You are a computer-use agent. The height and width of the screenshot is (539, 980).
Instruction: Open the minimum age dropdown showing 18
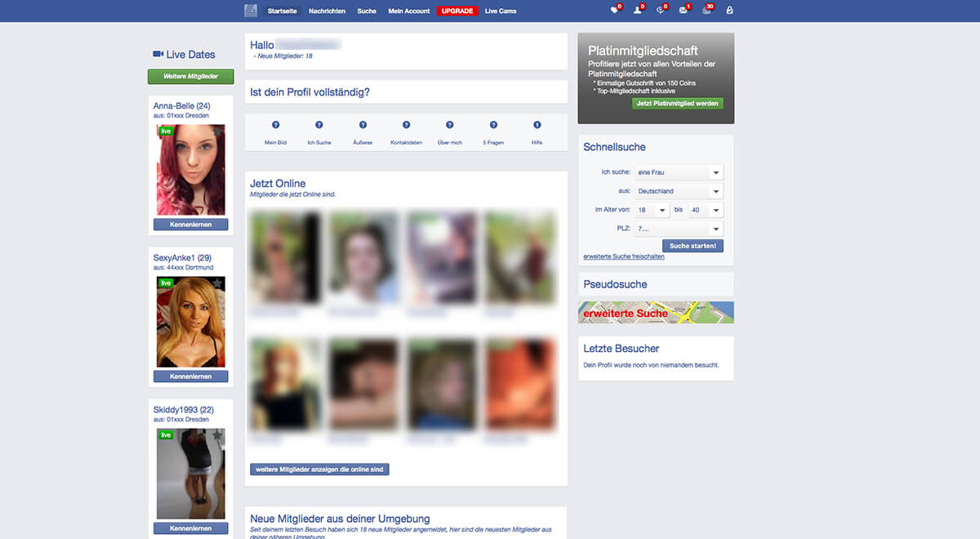pyautogui.click(x=653, y=210)
